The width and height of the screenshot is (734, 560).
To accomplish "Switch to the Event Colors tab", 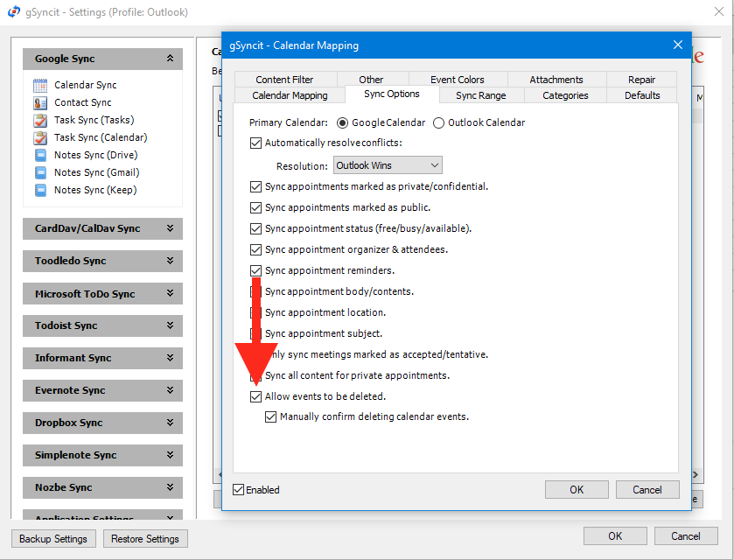I will pyautogui.click(x=458, y=79).
